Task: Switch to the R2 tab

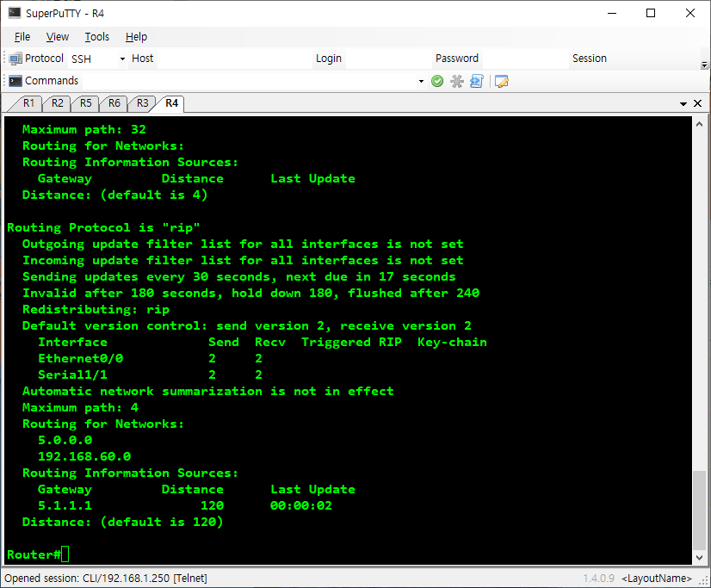Action: (57, 103)
